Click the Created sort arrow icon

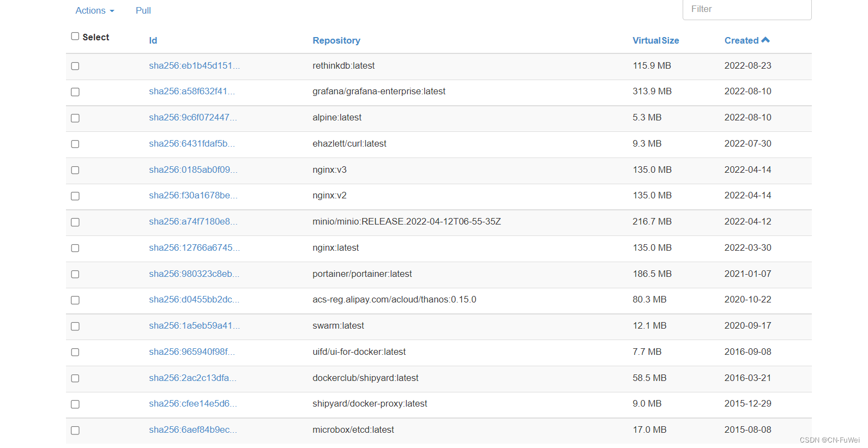pyautogui.click(x=765, y=40)
